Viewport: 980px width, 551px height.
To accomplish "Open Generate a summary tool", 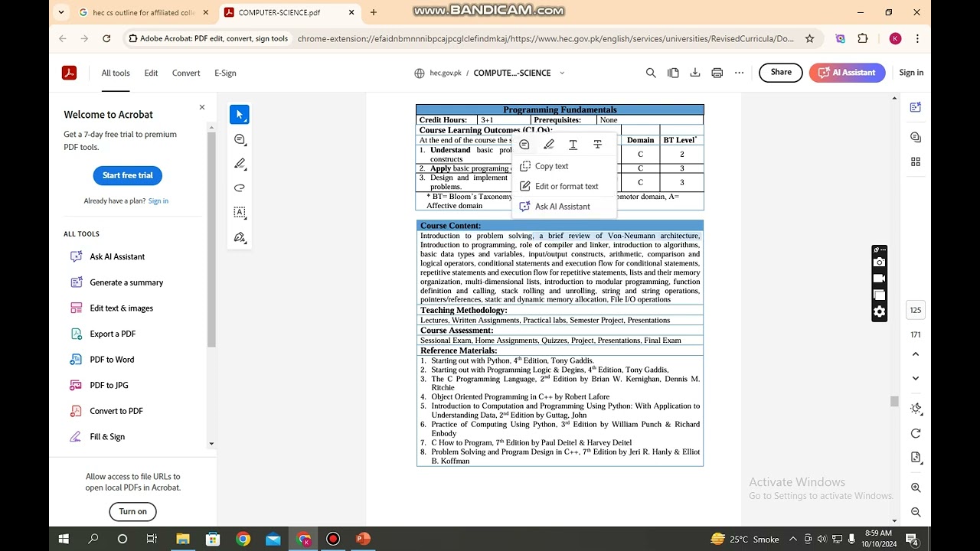I will click(x=126, y=282).
